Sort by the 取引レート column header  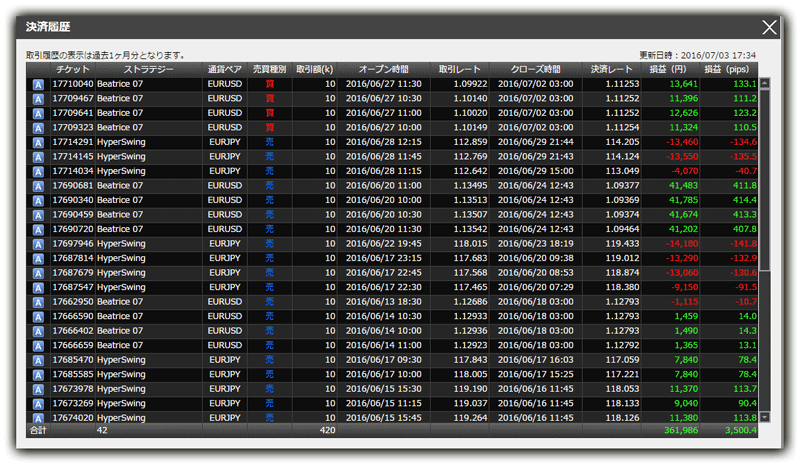(460, 69)
